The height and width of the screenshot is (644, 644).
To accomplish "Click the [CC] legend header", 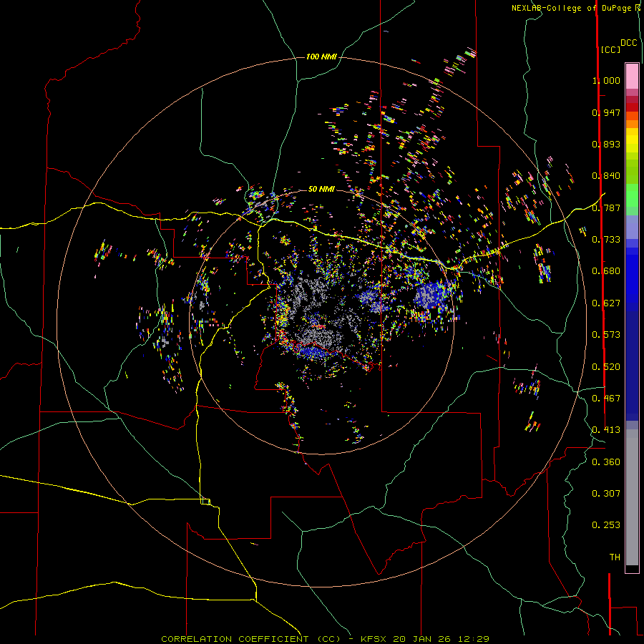I will [x=610, y=49].
